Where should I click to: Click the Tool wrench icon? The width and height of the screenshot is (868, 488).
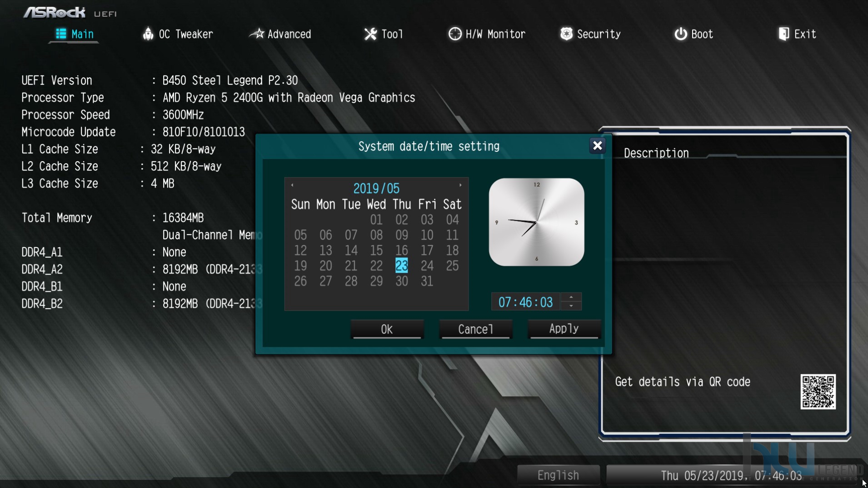point(370,34)
